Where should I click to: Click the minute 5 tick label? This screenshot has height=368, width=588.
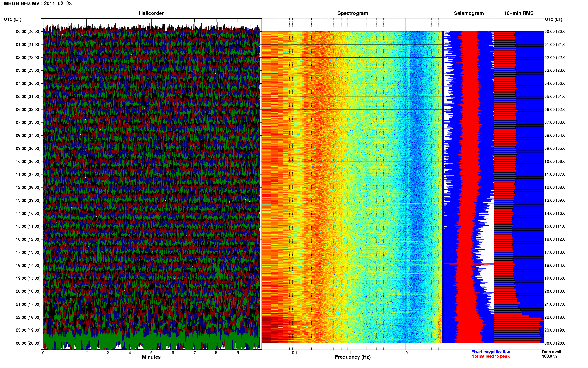151,353
